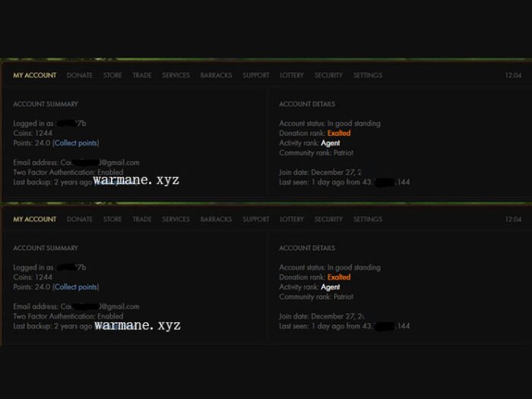Choose TRADE in the lower panel menu

pyautogui.click(x=142, y=219)
